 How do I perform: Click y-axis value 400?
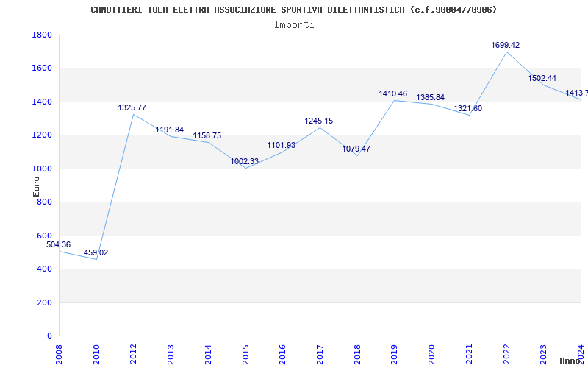point(44,269)
